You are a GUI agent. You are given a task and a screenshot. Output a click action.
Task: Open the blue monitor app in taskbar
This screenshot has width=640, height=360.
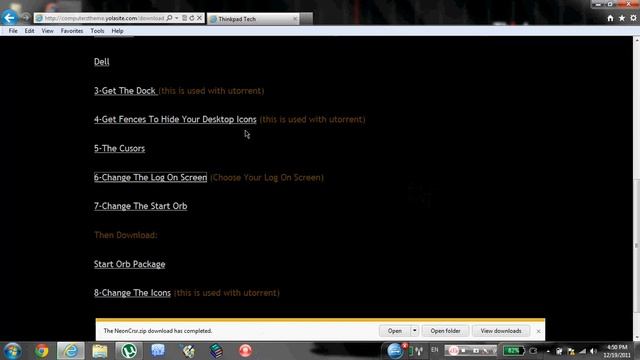pyautogui.click(x=158, y=351)
